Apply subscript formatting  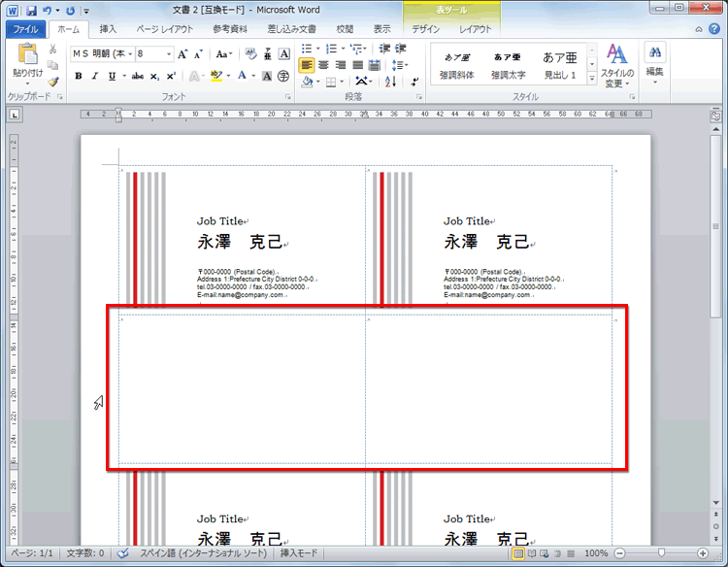pyautogui.click(x=154, y=77)
